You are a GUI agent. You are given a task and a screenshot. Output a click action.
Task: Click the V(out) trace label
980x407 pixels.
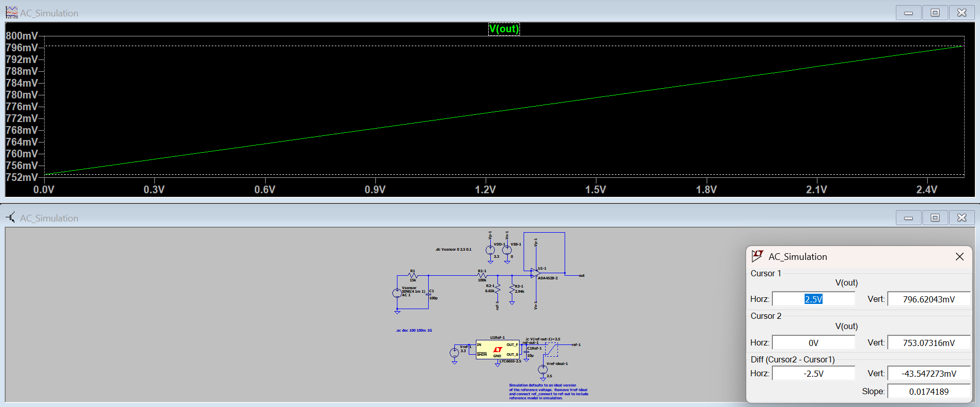[504, 29]
